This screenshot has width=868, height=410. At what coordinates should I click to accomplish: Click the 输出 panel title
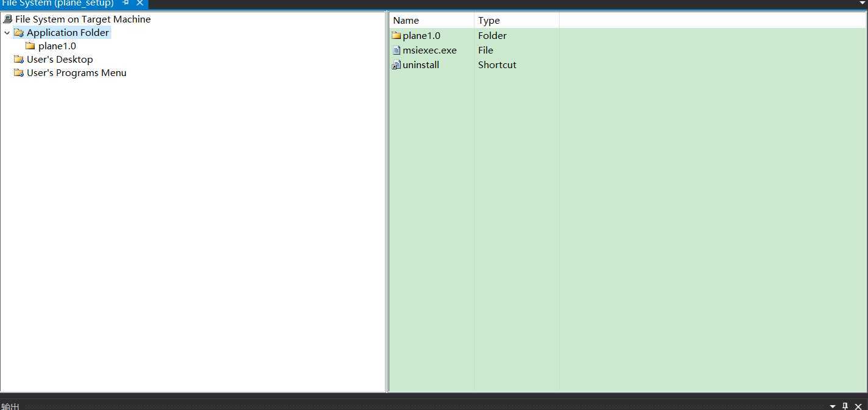[x=10, y=406]
